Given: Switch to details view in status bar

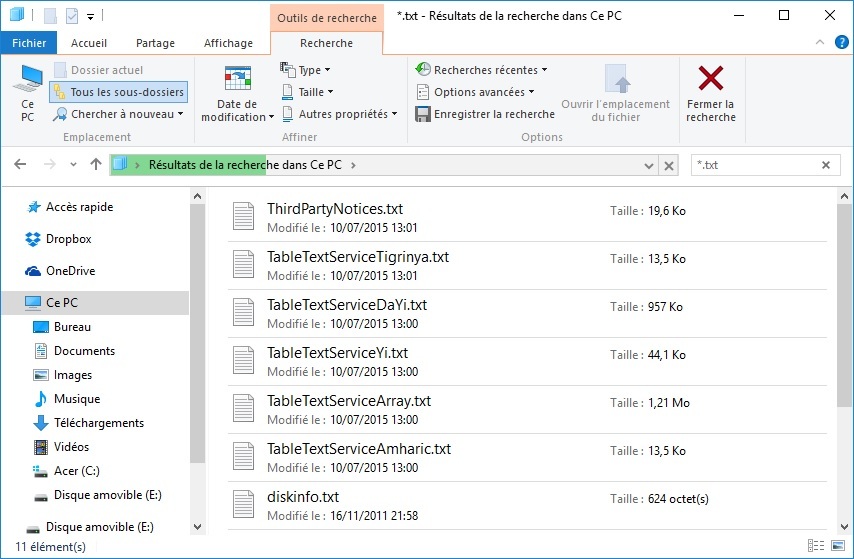Looking at the screenshot, I should (816, 545).
